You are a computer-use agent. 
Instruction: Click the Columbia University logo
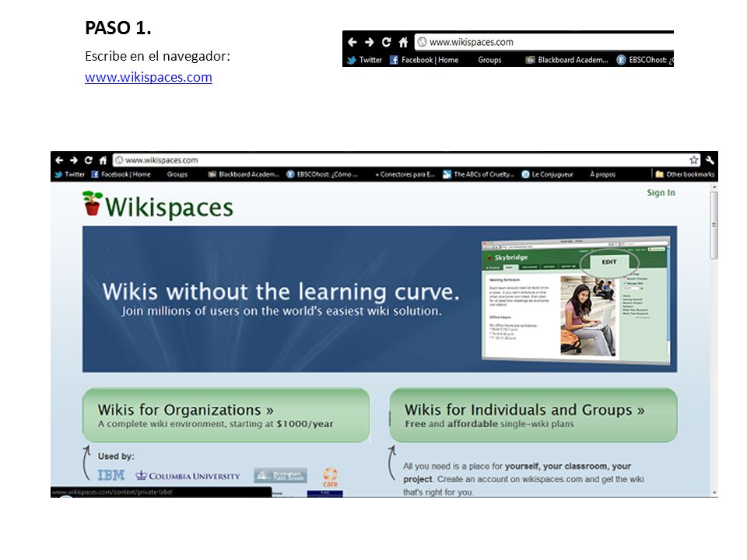pyautogui.click(x=188, y=476)
